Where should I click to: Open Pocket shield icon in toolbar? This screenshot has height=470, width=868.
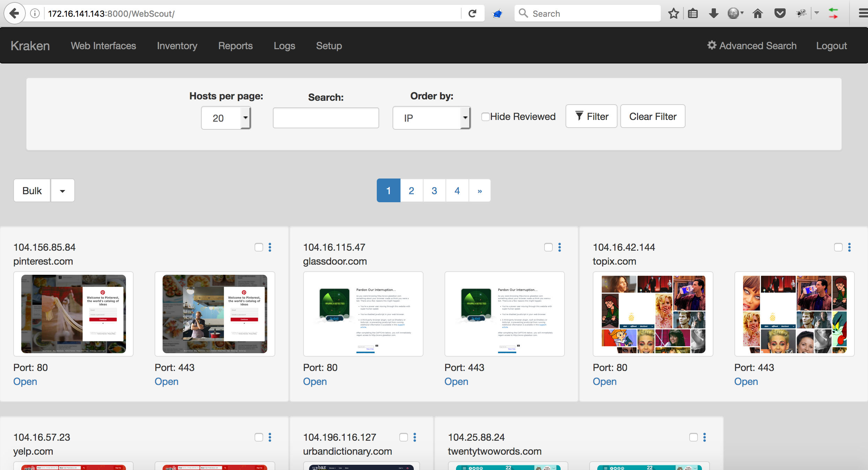780,14
